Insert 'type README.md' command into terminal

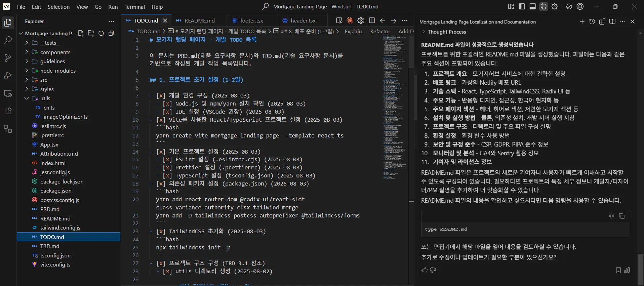tap(612, 216)
